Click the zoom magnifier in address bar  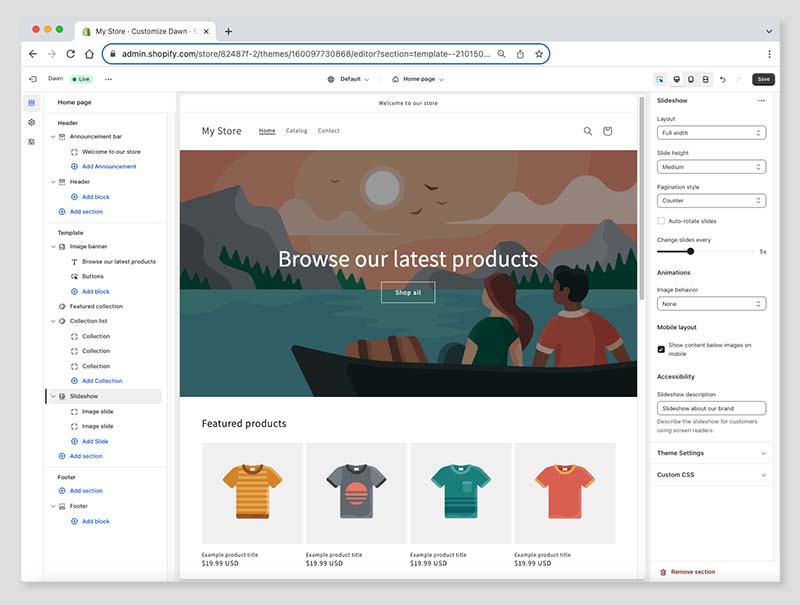502,54
